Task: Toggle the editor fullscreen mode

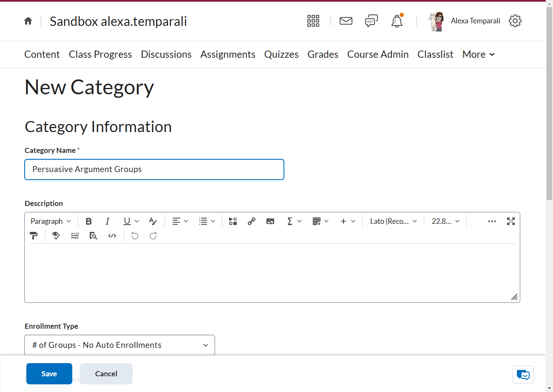Action: (x=511, y=221)
